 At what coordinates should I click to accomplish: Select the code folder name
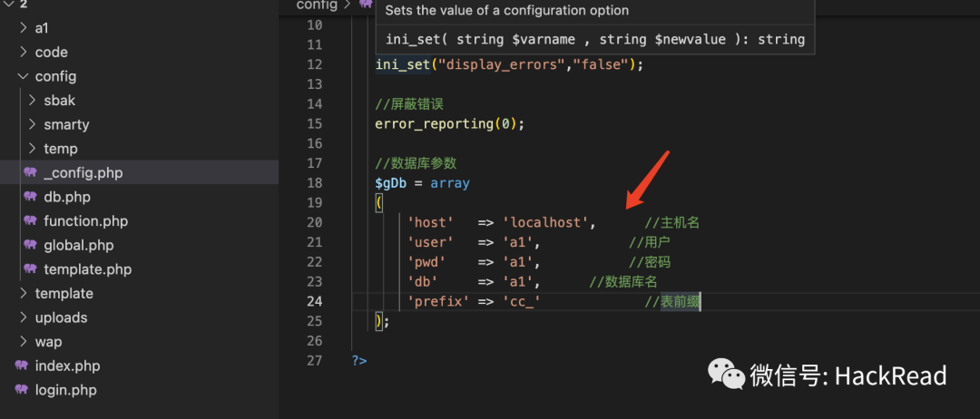[x=51, y=52]
